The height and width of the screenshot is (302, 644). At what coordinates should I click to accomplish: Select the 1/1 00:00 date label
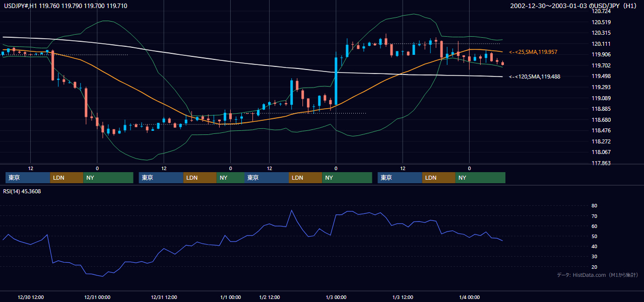point(230,297)
